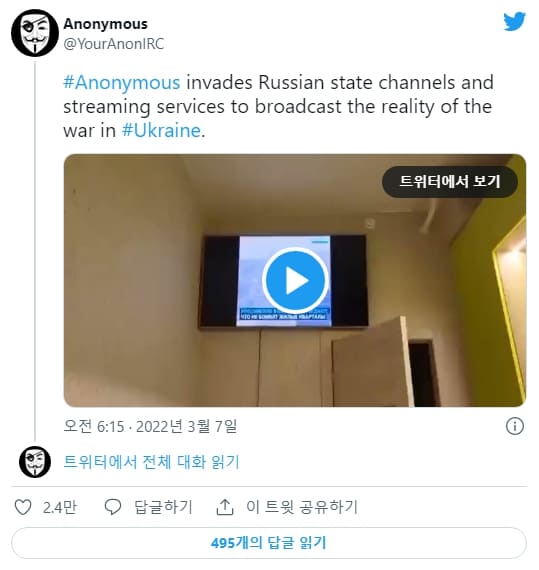Screen dimensions: 539x570
Task: Play the embedded tweet video
Action: tap(295, 280)
